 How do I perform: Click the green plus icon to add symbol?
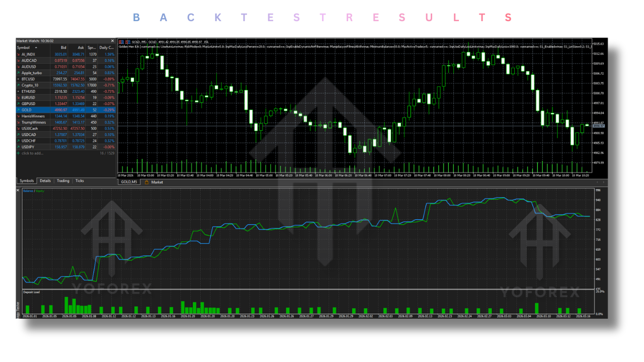pos(19,153)
